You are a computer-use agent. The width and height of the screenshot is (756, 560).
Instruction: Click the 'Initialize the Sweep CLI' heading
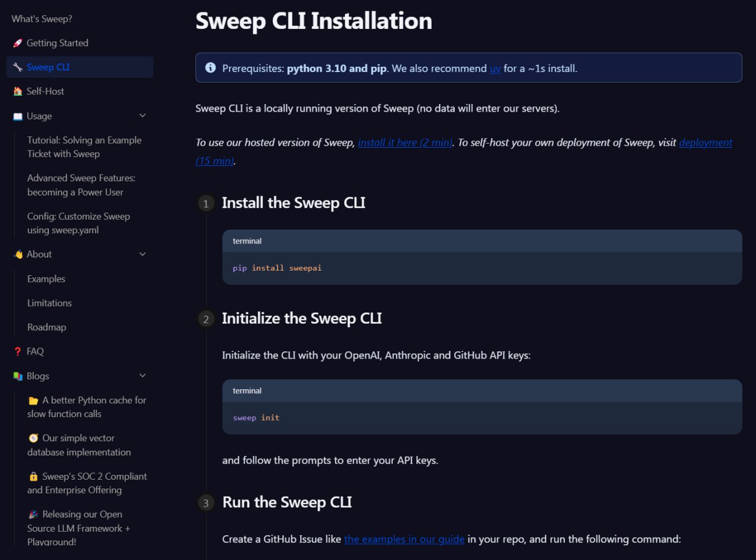(302, 318)
